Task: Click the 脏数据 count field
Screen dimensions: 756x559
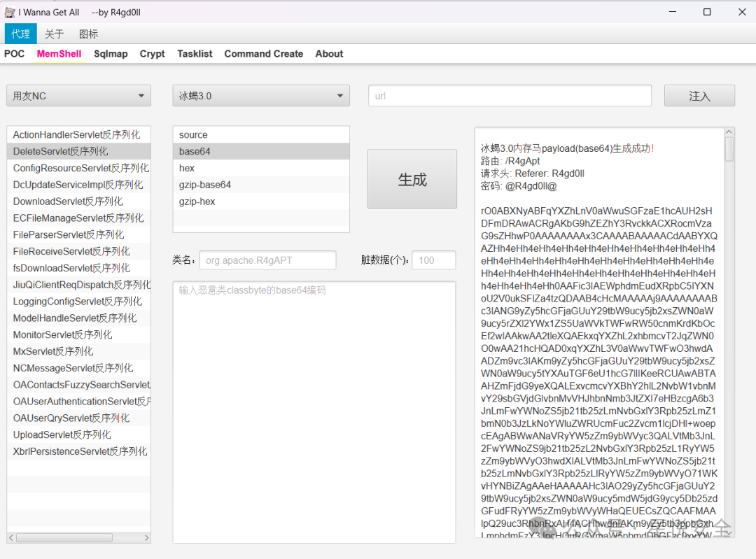Action: pos(433,260)
